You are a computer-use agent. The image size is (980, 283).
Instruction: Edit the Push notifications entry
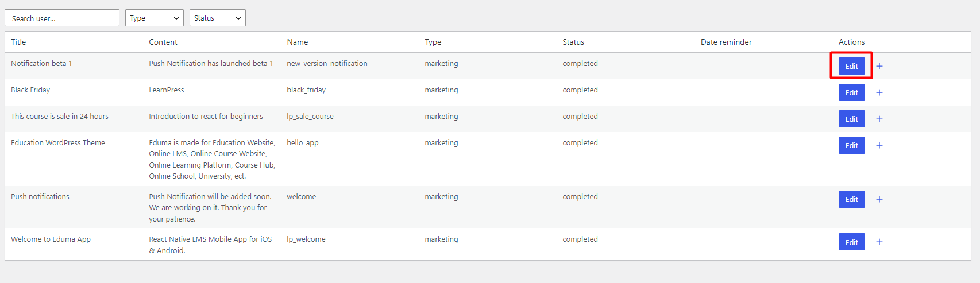click(851, 199)
